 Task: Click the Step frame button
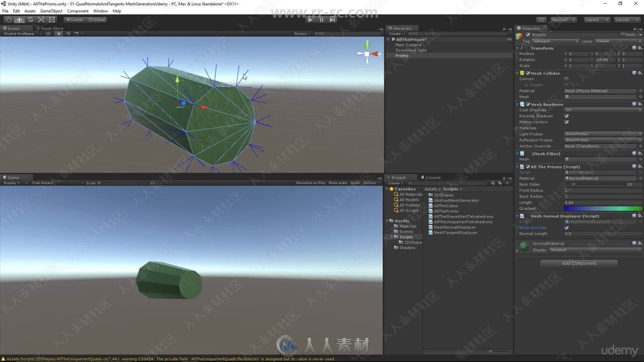click(x=332, y=20)
